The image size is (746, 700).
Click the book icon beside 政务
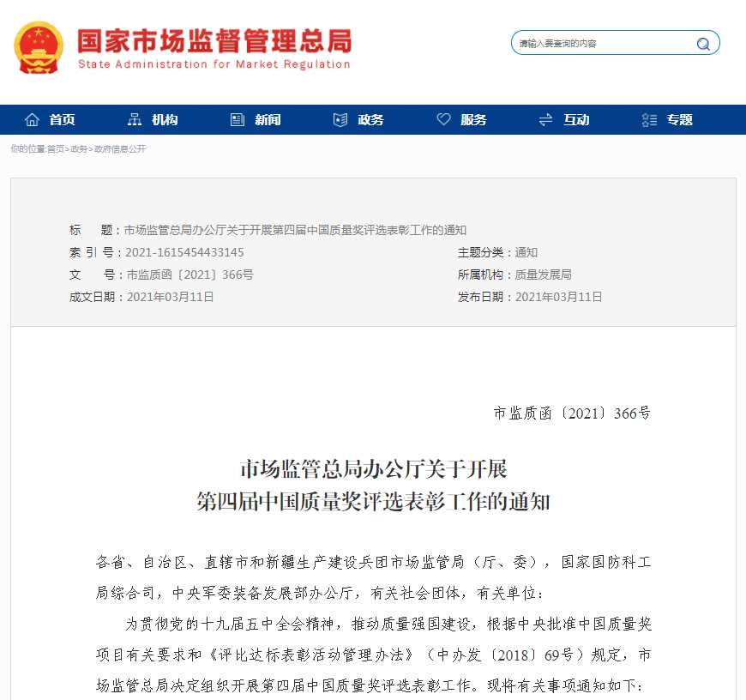point(340,119)
